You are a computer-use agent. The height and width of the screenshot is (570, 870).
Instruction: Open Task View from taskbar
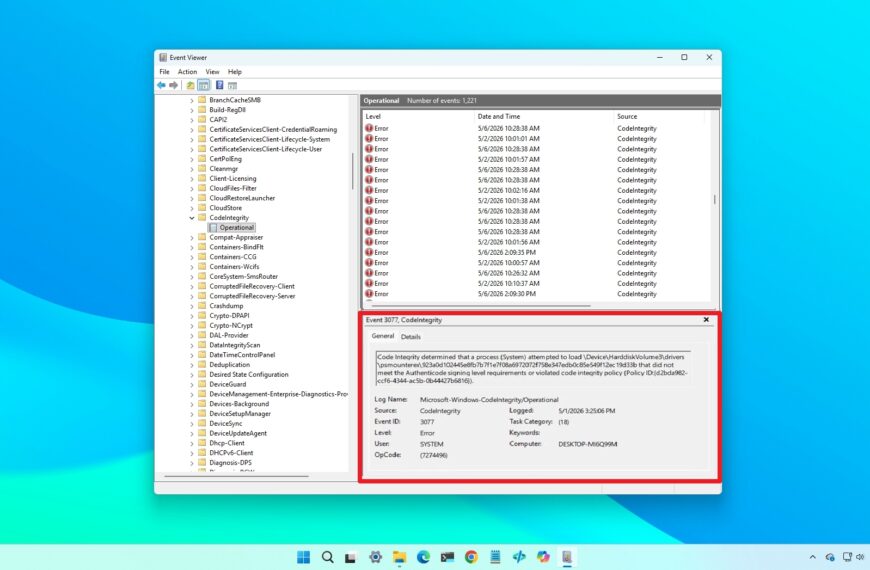[350, 557]
